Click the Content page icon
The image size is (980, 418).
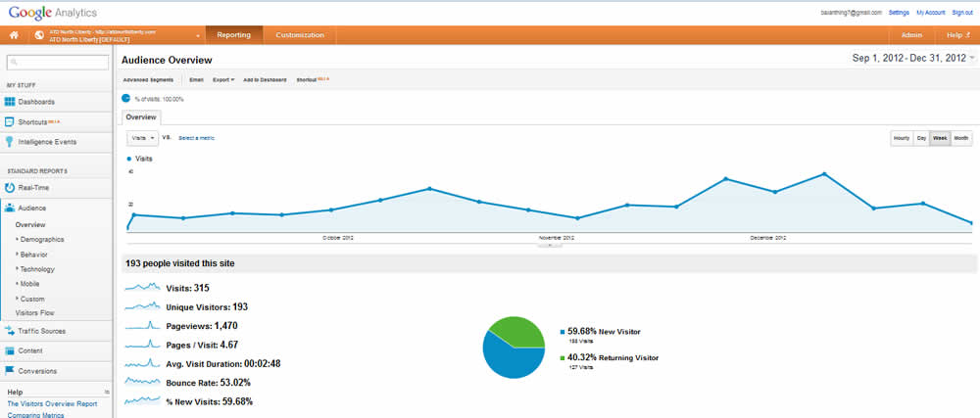coord(10,350)
